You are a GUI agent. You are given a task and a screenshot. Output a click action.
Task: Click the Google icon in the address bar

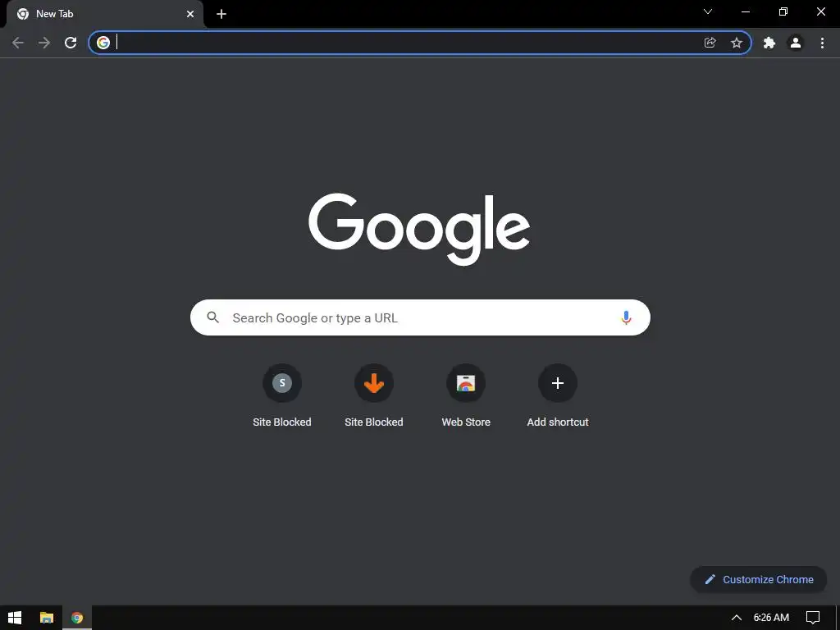(x=103, y=43)
